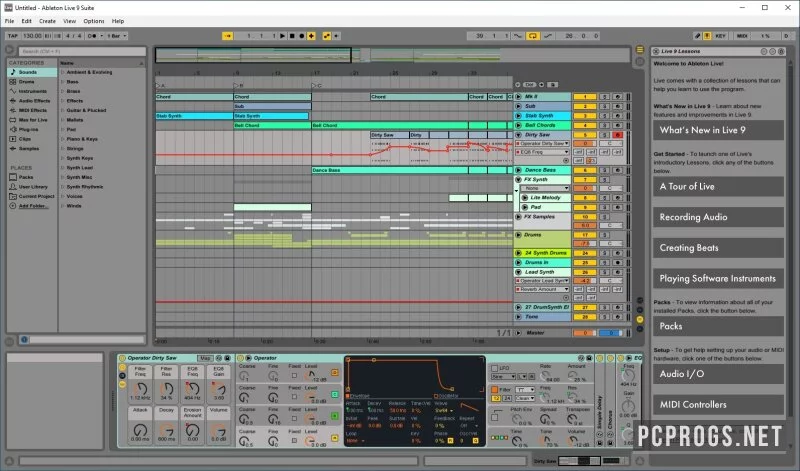Fold the Dirty Saw track
This screenshot has width=800, height=471.
point(518,135)
